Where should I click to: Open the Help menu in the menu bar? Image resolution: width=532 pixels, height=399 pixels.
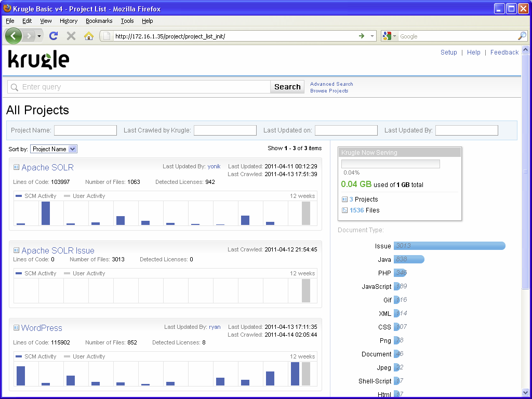(x=147, y=21)
